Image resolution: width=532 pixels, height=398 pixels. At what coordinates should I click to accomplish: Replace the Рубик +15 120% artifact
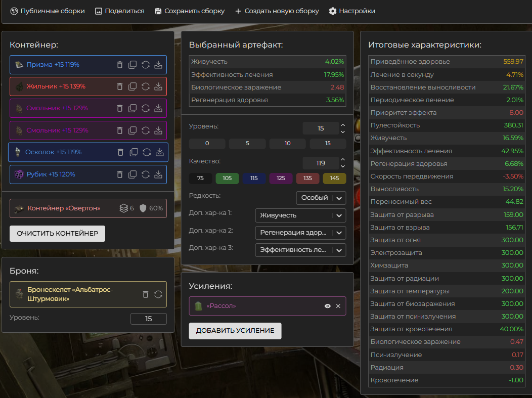[146, 174]
